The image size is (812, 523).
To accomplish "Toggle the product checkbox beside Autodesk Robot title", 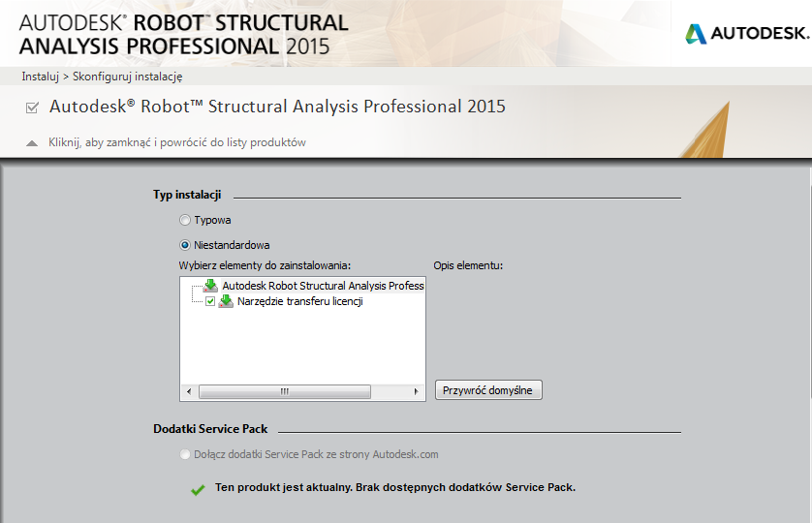I will (32, 108).
